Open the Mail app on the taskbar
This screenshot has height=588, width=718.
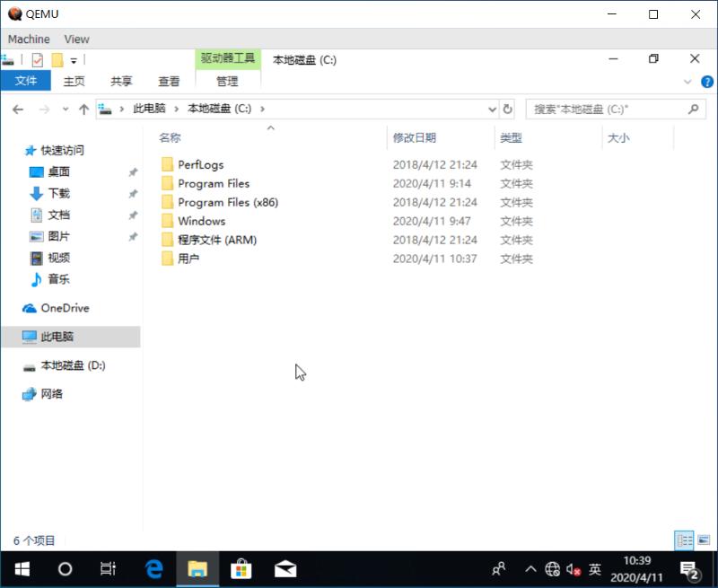point(285,567)
